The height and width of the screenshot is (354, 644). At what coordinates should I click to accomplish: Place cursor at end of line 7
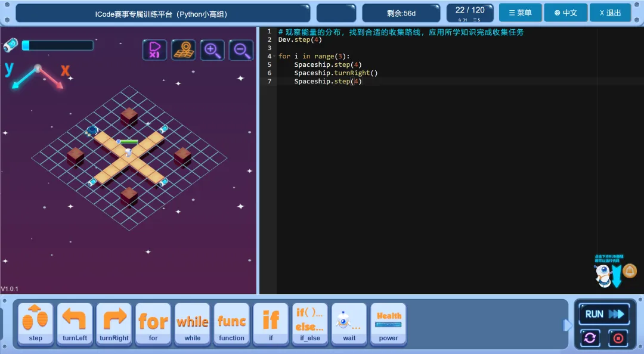(363, 81)
